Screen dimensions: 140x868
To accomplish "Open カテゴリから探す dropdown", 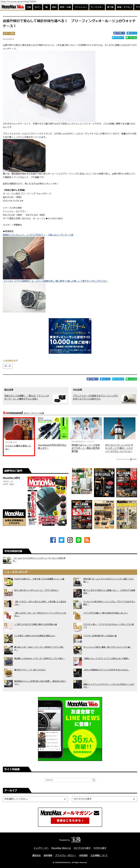I will tap(104, 799).
